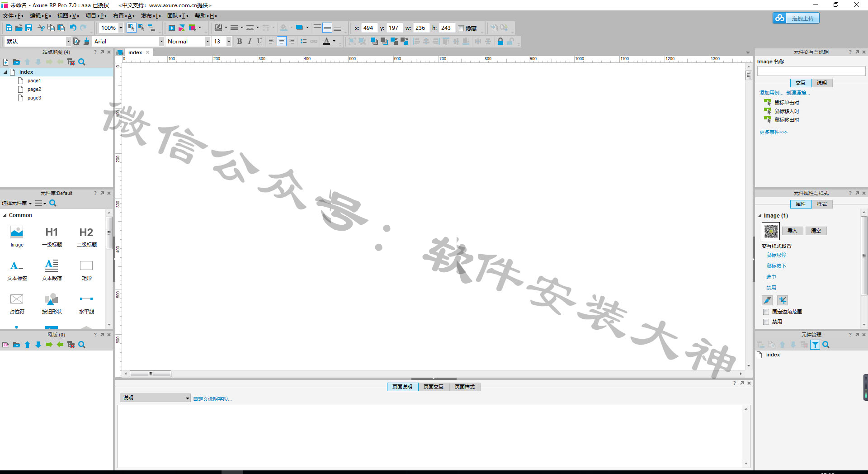Viewport: 868px width, 474px height.
Task: Click the 自定义说明字段 link
Action: pyautogui.click(x=212, y=399)
